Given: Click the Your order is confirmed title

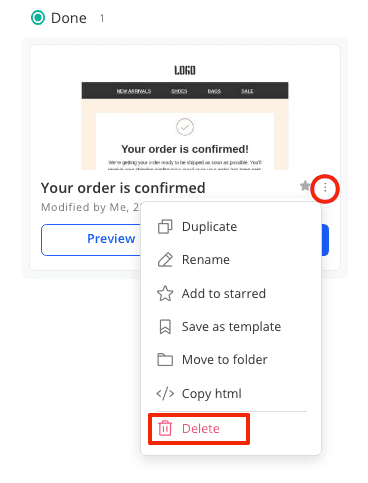Looking at the screenshot, I should (x=123, y=188).
